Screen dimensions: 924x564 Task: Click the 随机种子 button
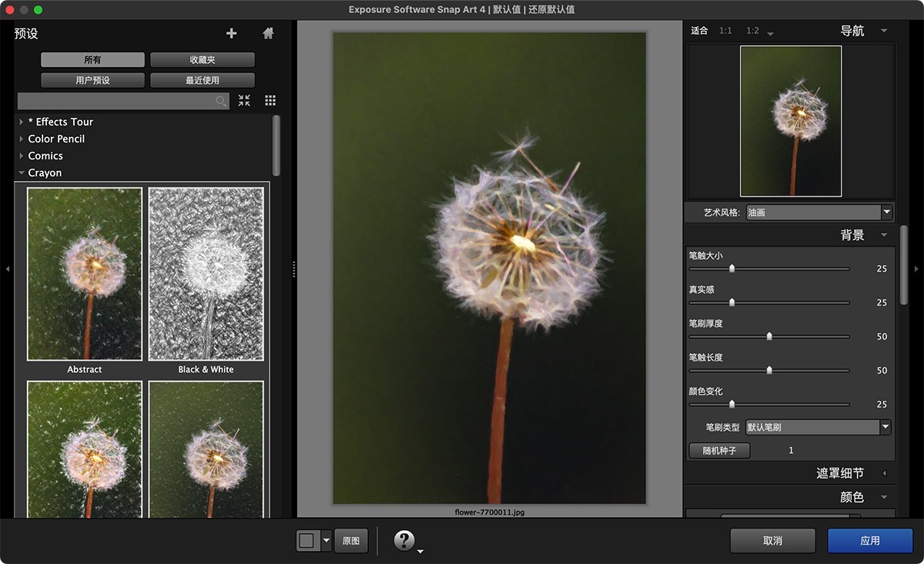coord(719,451)
